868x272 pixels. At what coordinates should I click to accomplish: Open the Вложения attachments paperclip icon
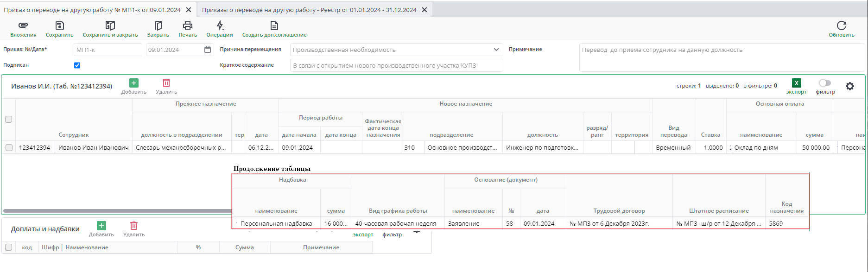[x=23, y=25]
